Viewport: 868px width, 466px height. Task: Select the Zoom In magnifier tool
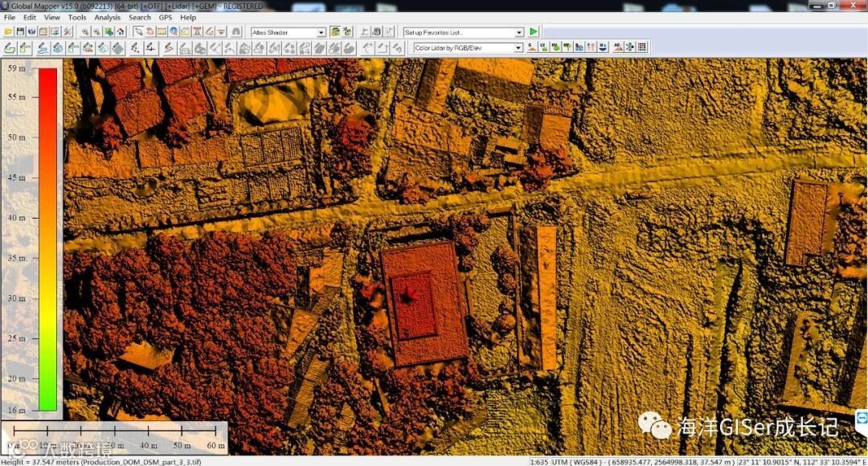point(85,32)
